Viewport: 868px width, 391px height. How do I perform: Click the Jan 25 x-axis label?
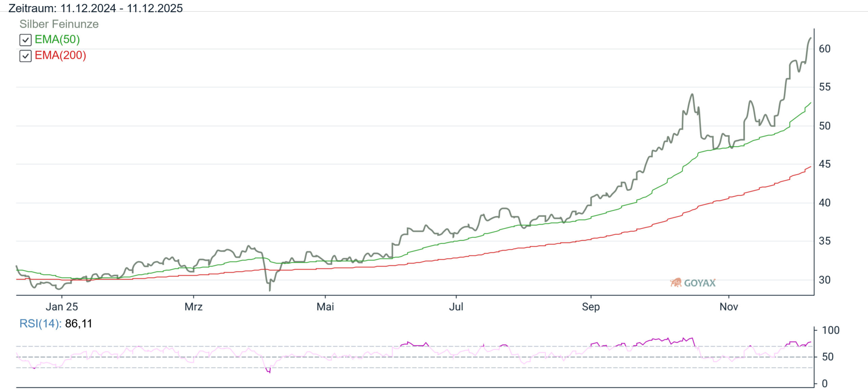click(x=62, y=307)
